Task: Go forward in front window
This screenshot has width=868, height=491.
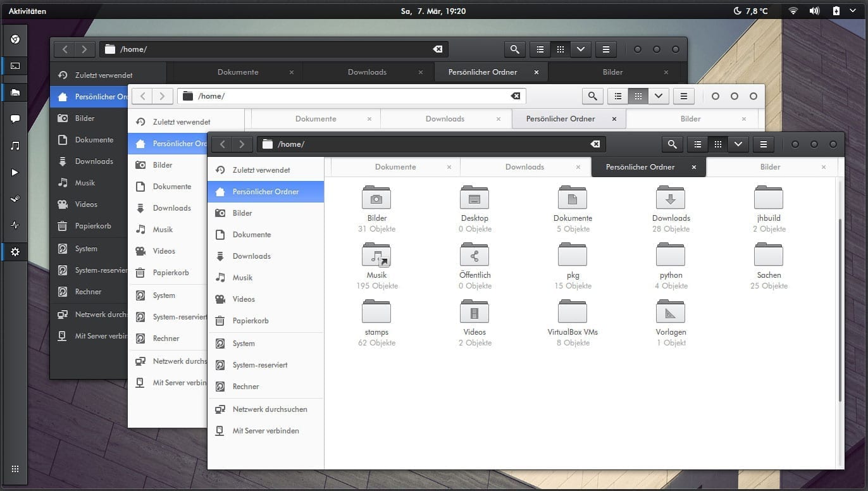Action: pos(242,144)
